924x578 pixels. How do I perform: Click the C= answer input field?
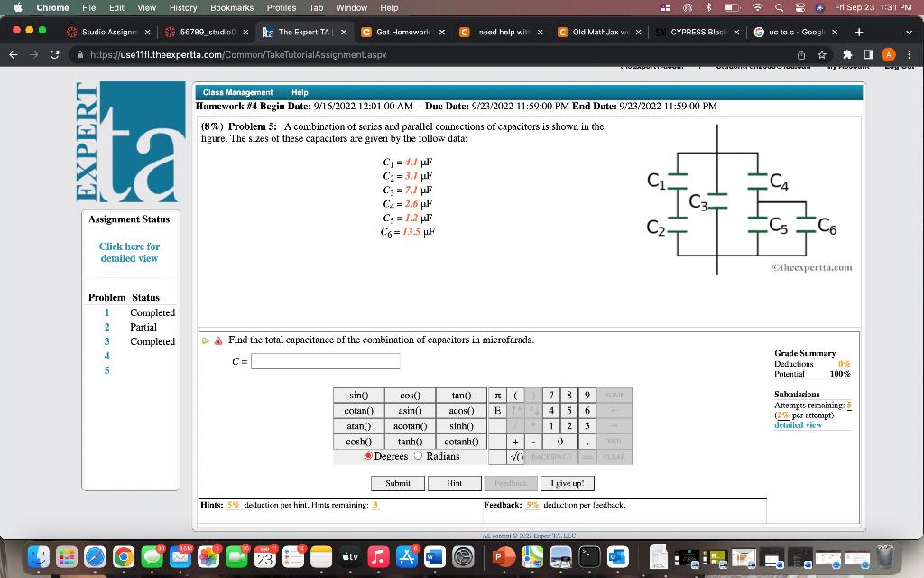pyautogui.click(x=325, y=361)
